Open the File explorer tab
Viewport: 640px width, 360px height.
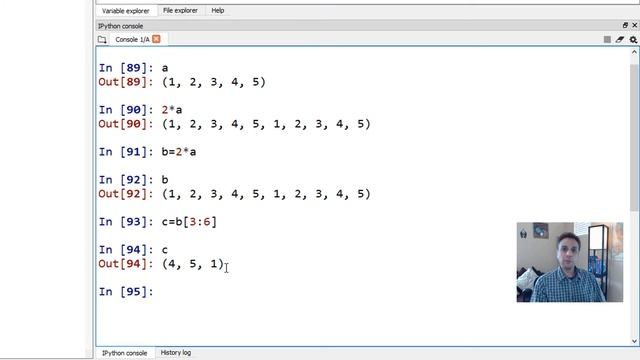(x=180, y=11)
